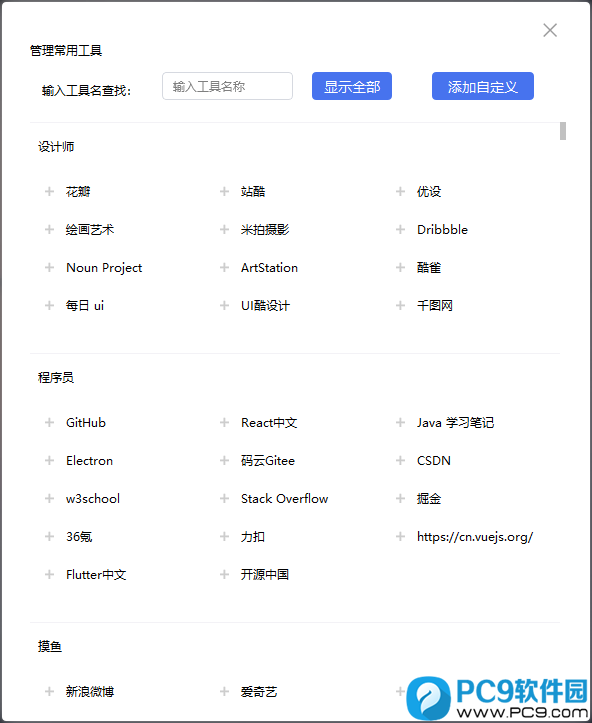Image resolution: width=592 pixels, height=723 pixels.
Task: Click plus icon next to 千图网
Action: click(x=400, y=305)
